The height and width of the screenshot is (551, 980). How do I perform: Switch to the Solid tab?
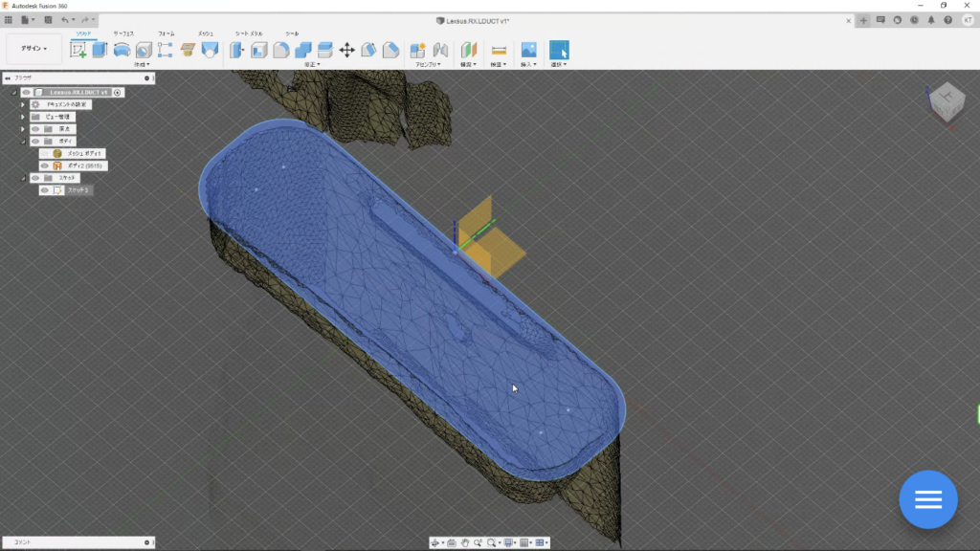(83, 33)
